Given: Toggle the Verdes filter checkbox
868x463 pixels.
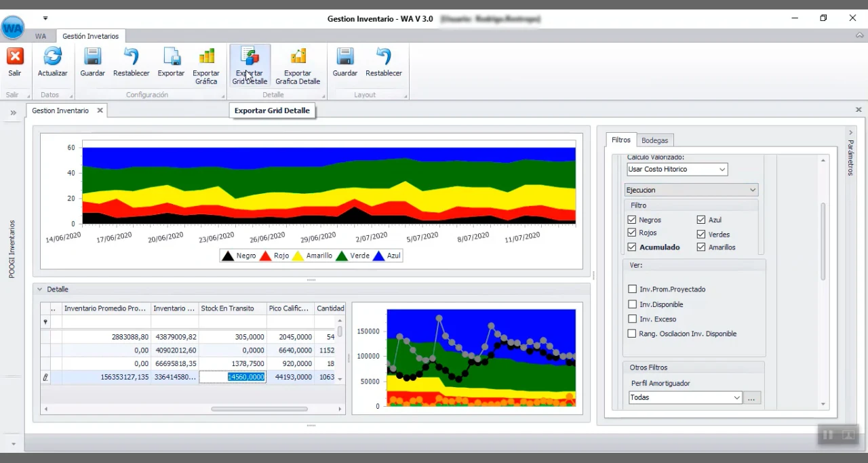Looking at the screenshot, I should click(701, 234).
